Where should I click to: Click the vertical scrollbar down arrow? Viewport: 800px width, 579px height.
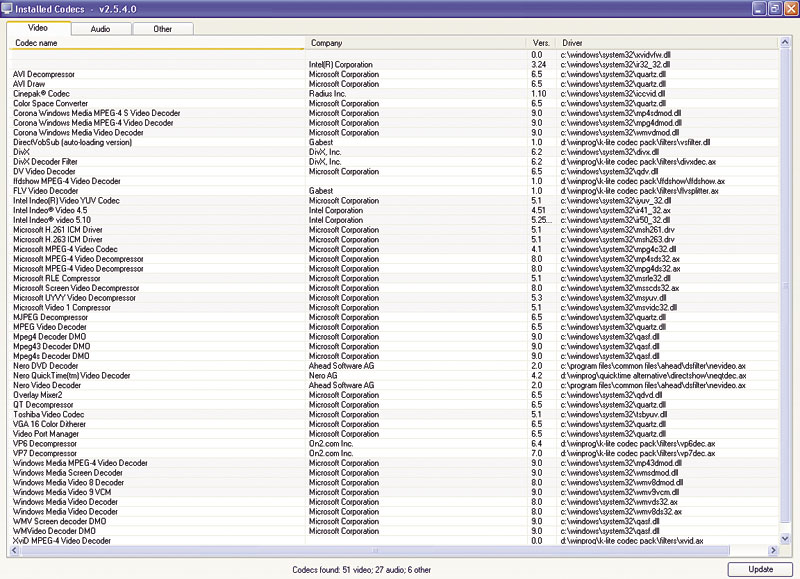[785, 538]
